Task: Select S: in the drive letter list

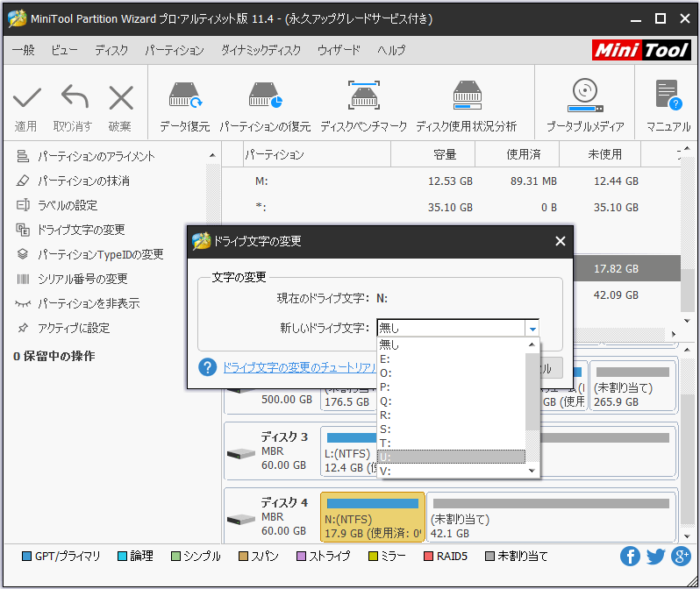Action: 452,429
